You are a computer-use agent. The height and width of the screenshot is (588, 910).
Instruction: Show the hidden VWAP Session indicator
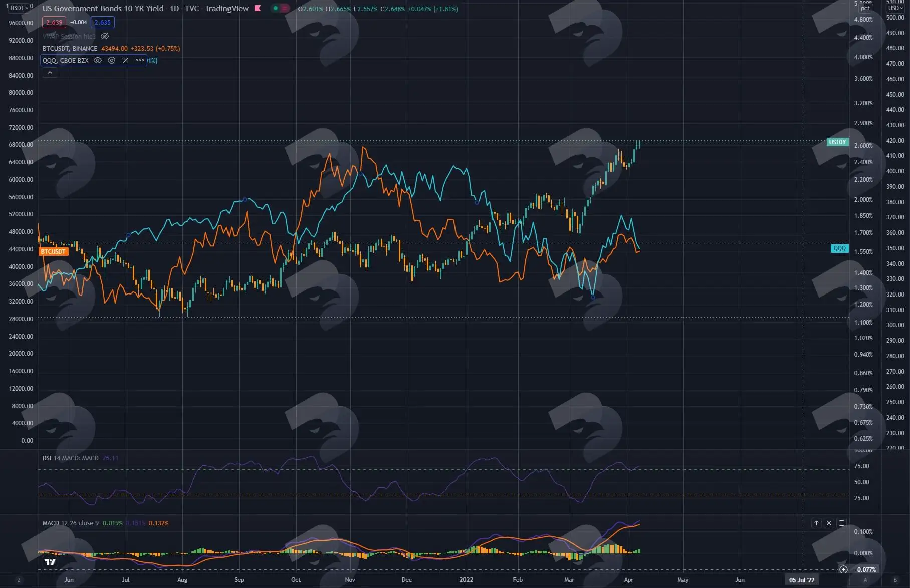pyautogui.click(x=105, y=36)
